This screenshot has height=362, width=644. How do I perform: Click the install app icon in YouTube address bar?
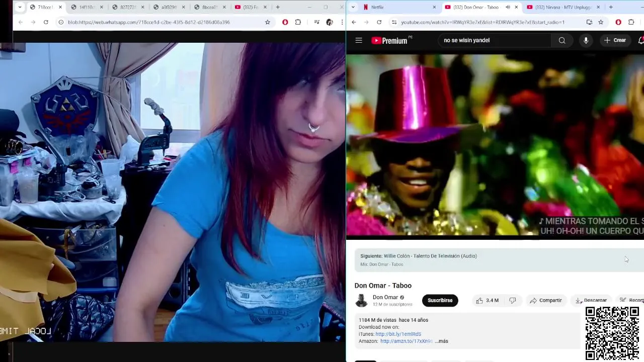(x=589, y=22)
